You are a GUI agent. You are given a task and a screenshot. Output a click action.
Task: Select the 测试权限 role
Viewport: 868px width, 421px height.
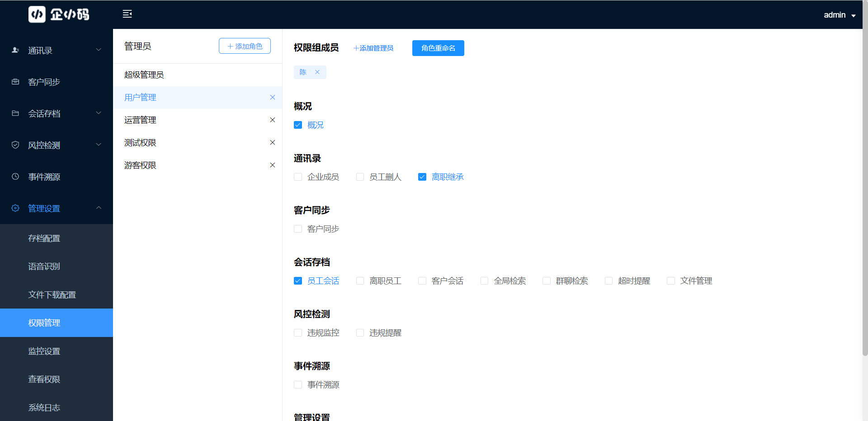pos(198,143)
